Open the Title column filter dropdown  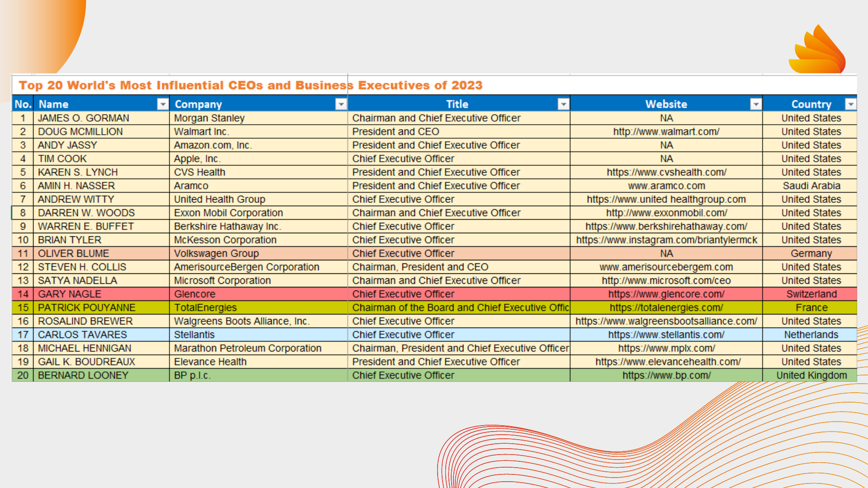click(563, 104)
